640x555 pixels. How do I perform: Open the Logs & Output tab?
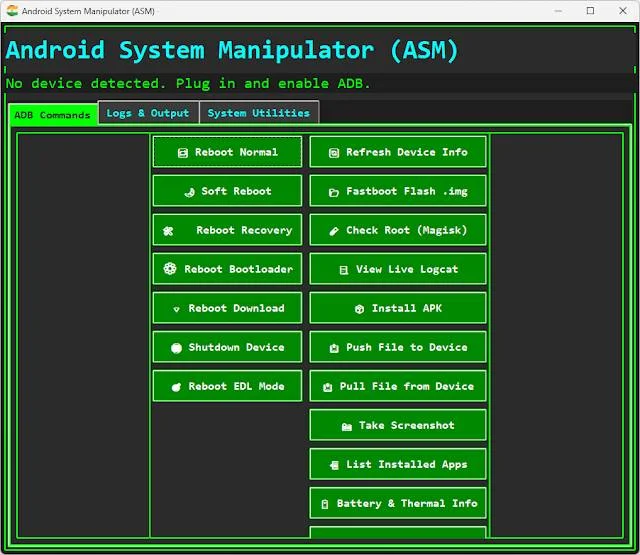click(x=148, y=113)
